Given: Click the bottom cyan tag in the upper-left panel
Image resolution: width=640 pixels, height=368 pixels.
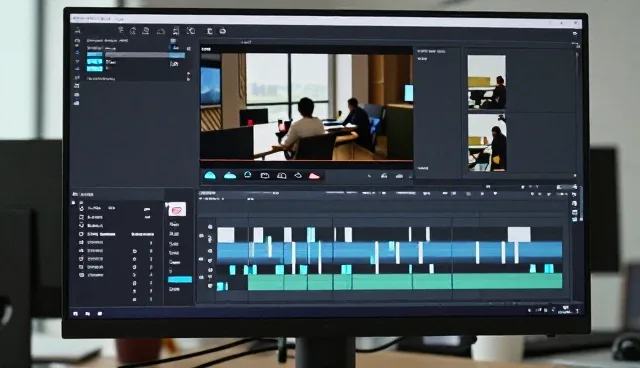Looking at the screenshot, I should click(94, 69).
